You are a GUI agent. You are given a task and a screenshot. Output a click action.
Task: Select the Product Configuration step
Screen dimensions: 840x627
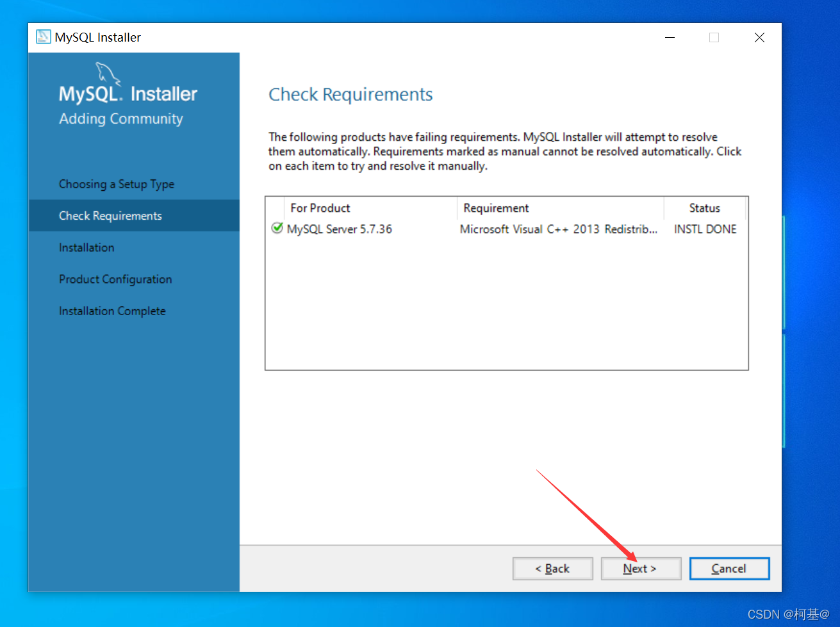pos(115,279)
